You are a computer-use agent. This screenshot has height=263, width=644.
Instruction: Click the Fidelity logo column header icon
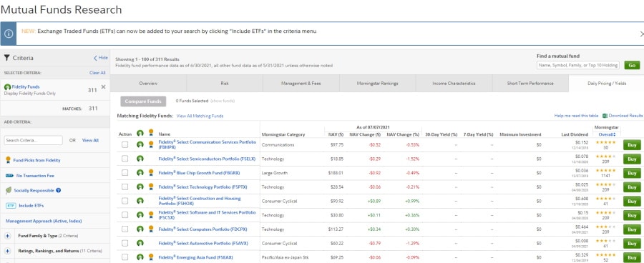click(140, 134)
